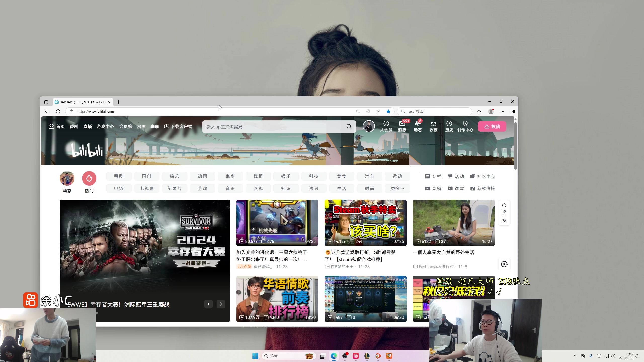Open the 课堂 link
This screenshot has width=644, height=362.
[x=456, y=188]
